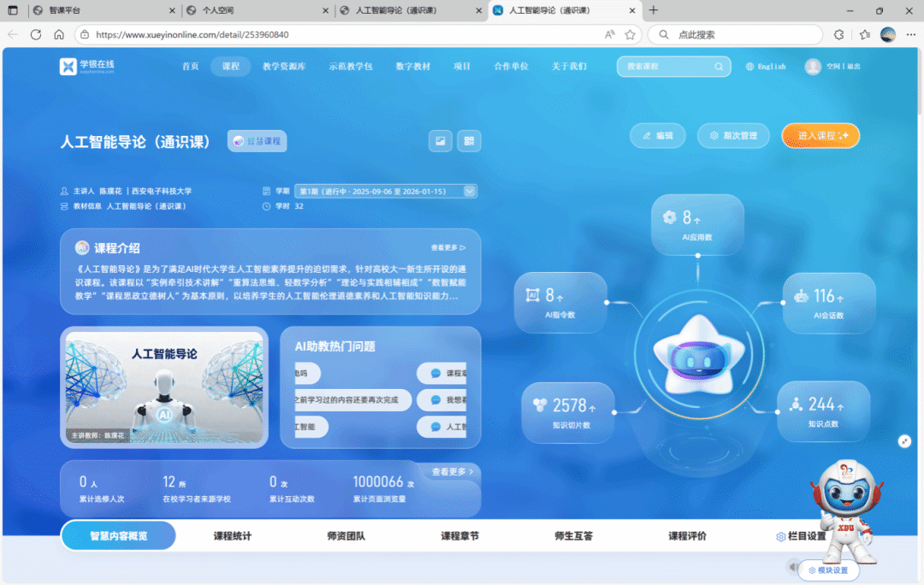Click the search magnifier icon in 搜索课程 box
The image size is (924, 585).
[x=719, y=67]
